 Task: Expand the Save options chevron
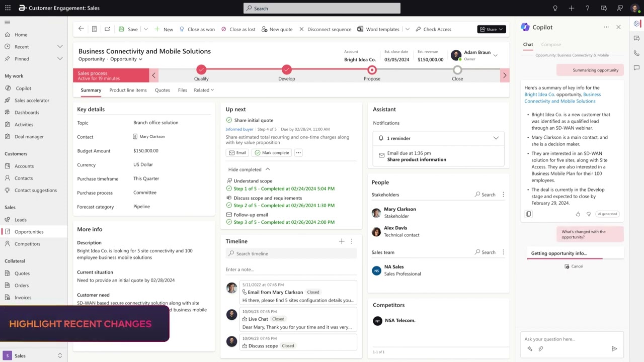coord(146,29)
